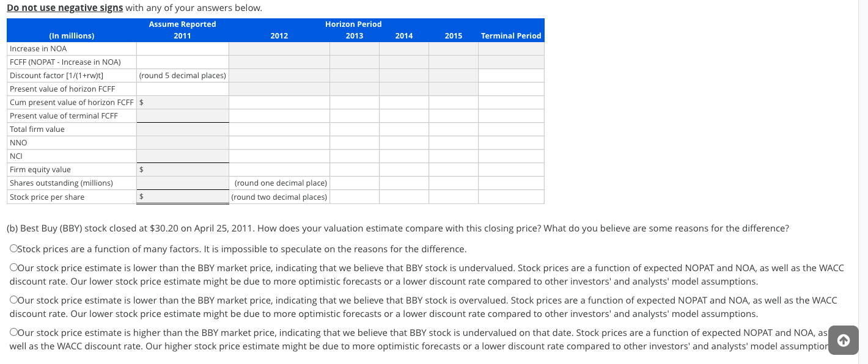Click the Terminal Period present value cell

tap(511, 89)
